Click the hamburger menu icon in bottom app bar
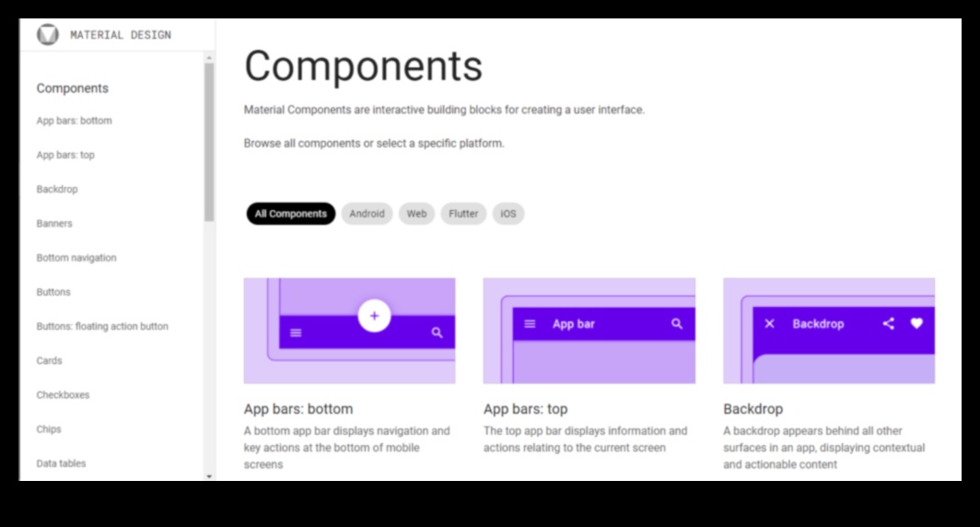The width and height of the screenshot is (980, 527). [x=296, y=333]
